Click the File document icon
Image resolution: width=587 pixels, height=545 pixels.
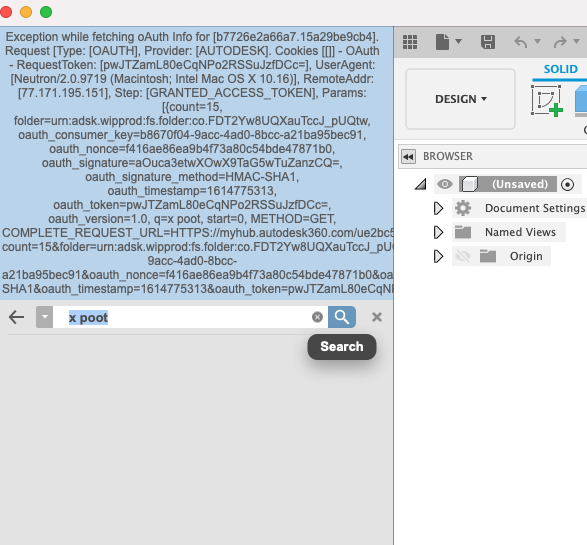(442, 42)
